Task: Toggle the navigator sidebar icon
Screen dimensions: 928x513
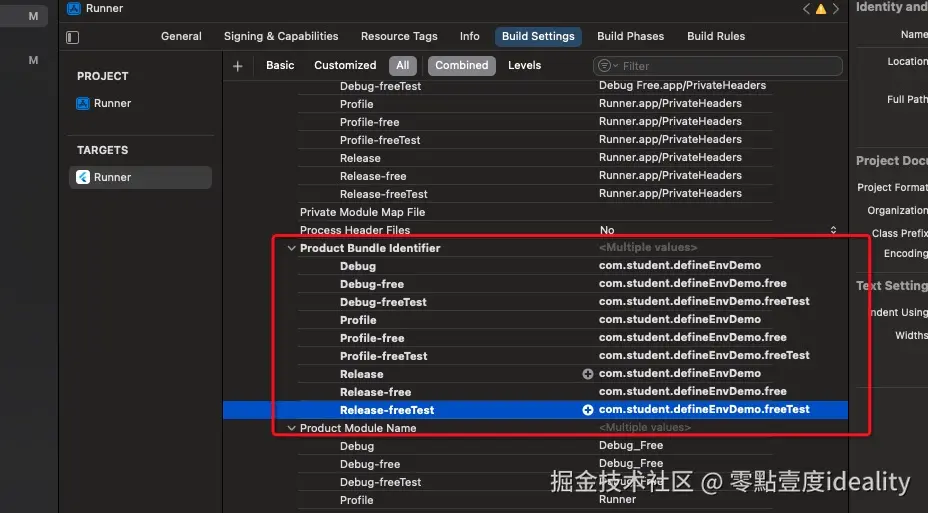Action: click(x=72, y=37)
